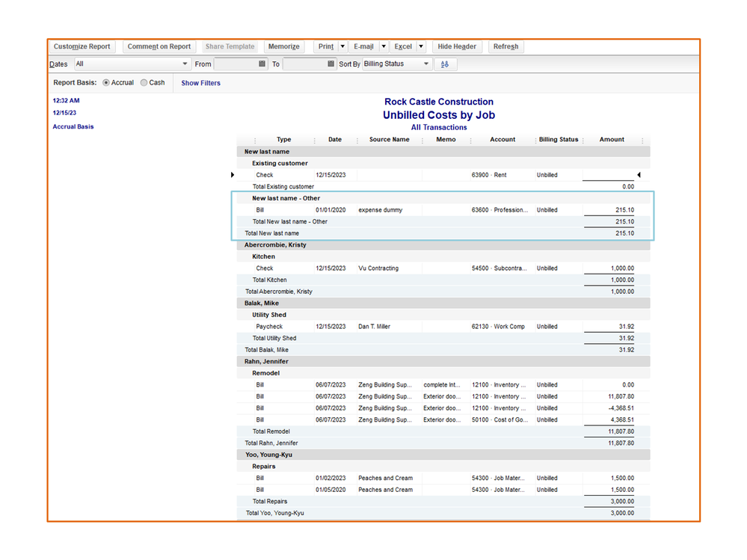The width and height of the screenshot is (747, 560).
Task: Click the Excel button
Action: pyautogui.click(x=403, y=46)
